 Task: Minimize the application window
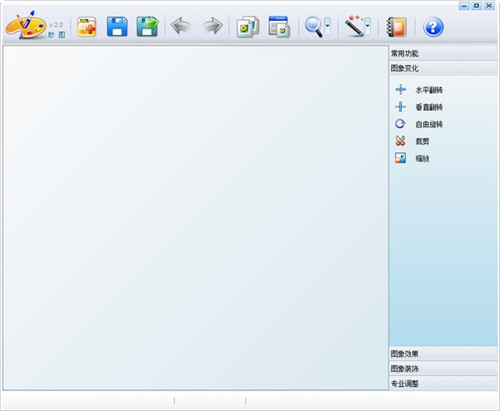464,6
